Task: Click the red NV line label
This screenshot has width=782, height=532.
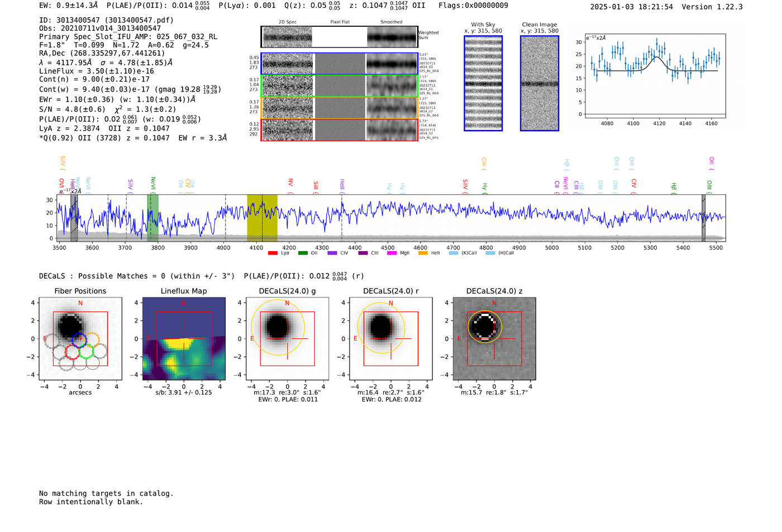Action: click(x=290, y=186)
